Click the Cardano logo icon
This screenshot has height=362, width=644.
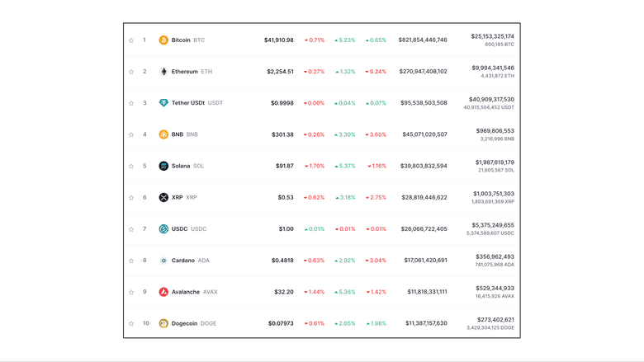tap(163, 261)
